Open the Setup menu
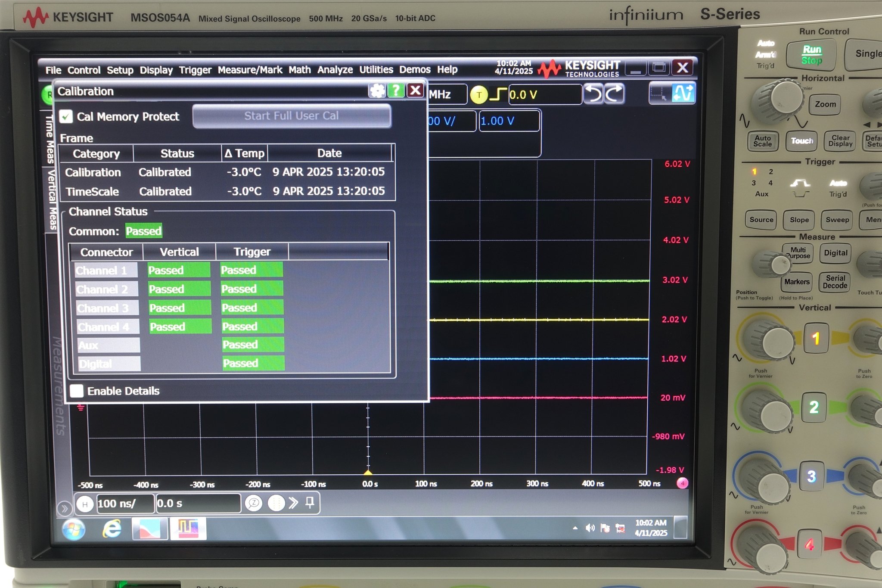The width and height of the screenshot is (882, 588). [120, 70]
